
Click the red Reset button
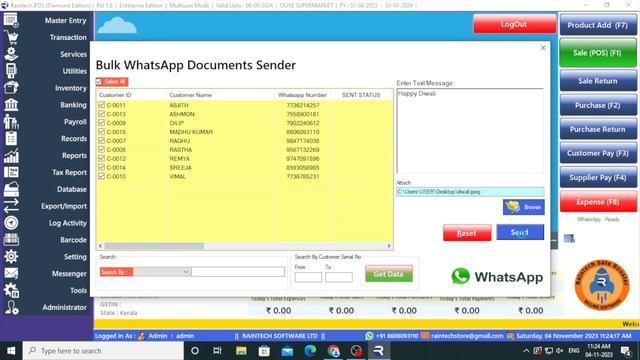click(467, 233)
